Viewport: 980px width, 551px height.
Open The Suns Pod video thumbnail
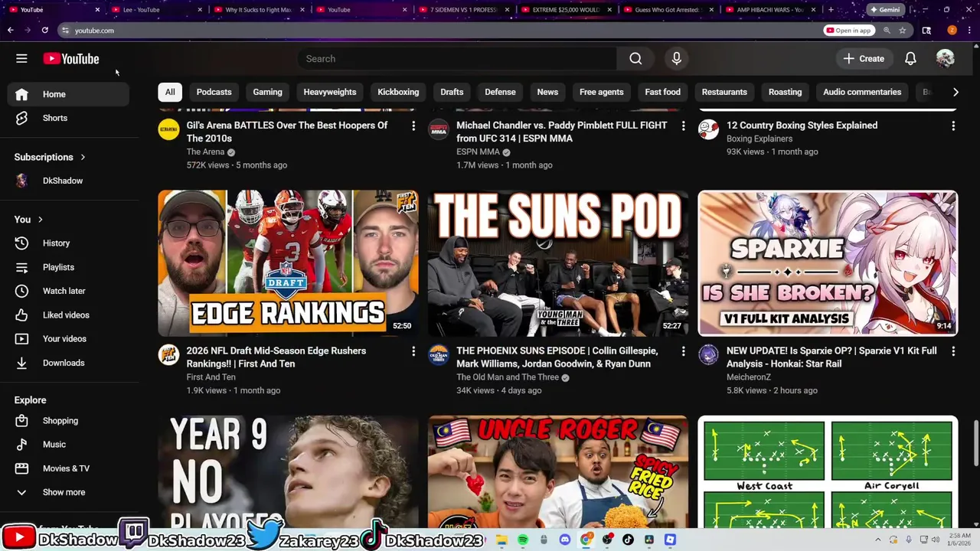tap(558, 263)
